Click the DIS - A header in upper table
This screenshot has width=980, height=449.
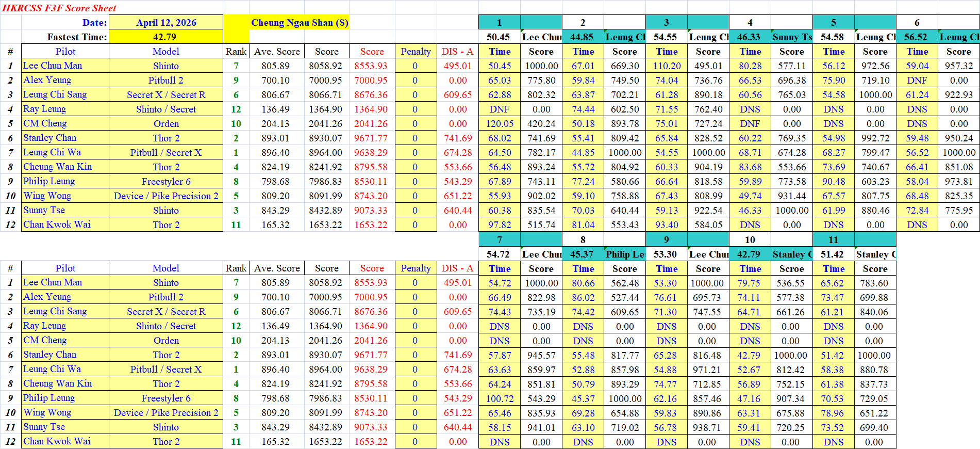457,52
